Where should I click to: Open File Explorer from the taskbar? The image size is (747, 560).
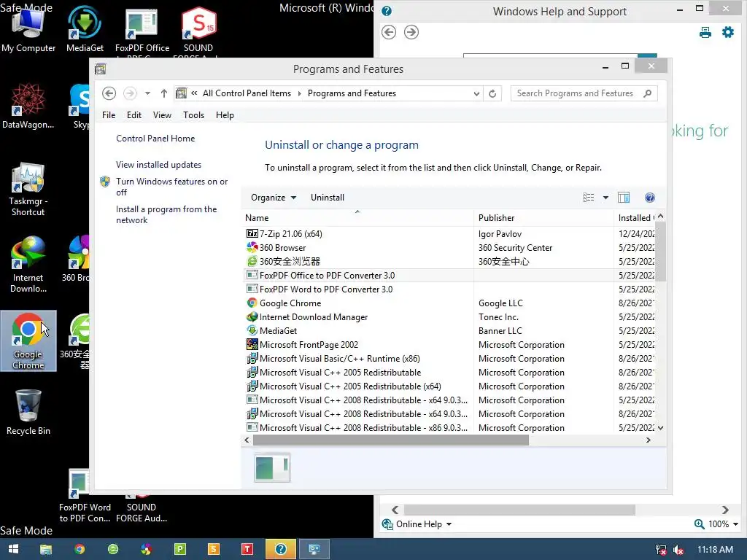(46, 549)
